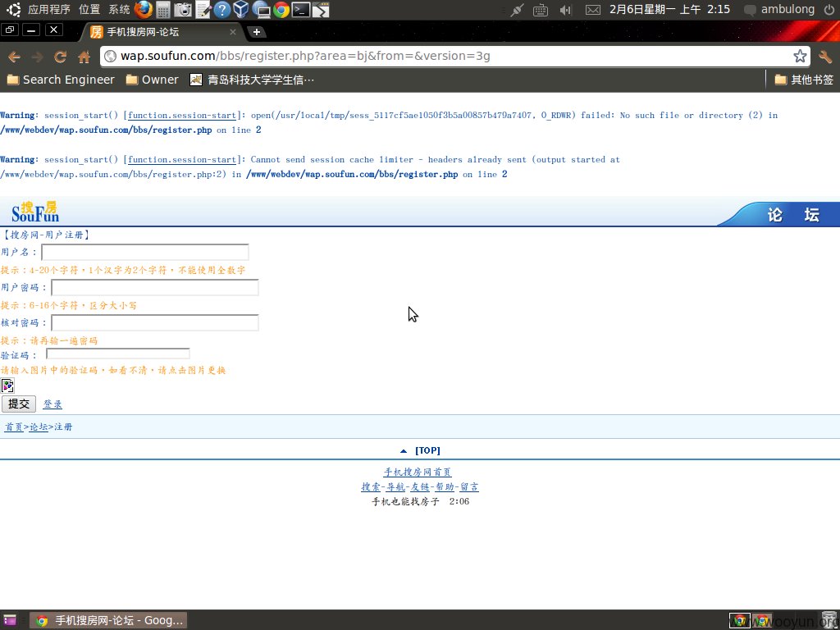Click the SouFun logo in the header
Viewport: 840px width, 630px height.
[35, 212]
